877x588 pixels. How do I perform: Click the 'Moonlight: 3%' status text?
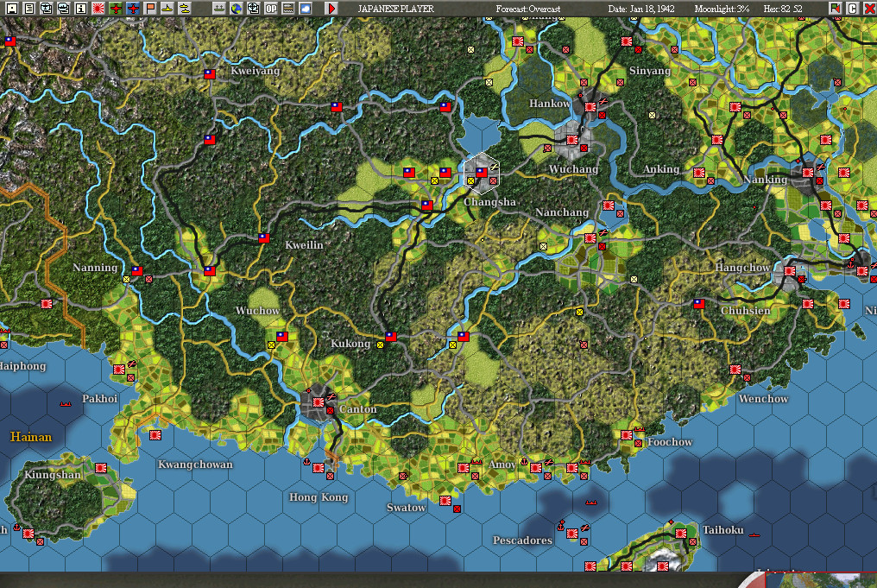(x=722, y=9)
